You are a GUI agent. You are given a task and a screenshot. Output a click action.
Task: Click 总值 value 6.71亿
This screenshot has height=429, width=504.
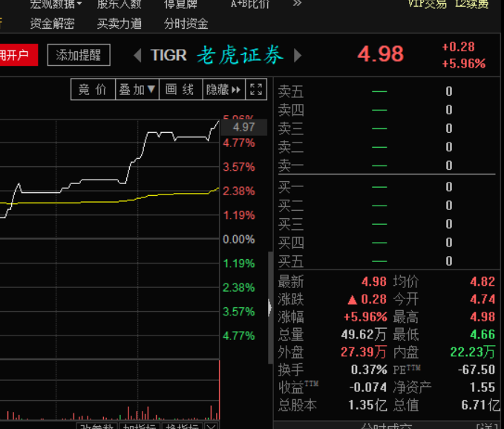click(x=480, y=405)
